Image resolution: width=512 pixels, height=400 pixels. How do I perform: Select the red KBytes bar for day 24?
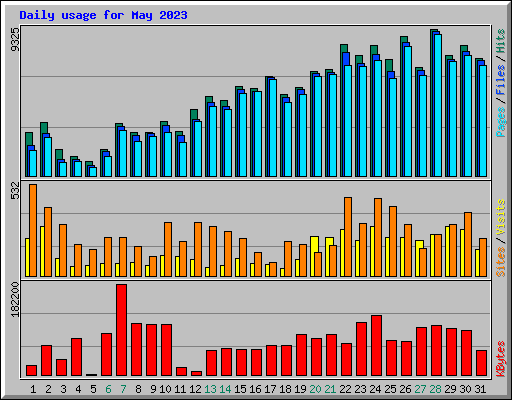pos(376,346)
